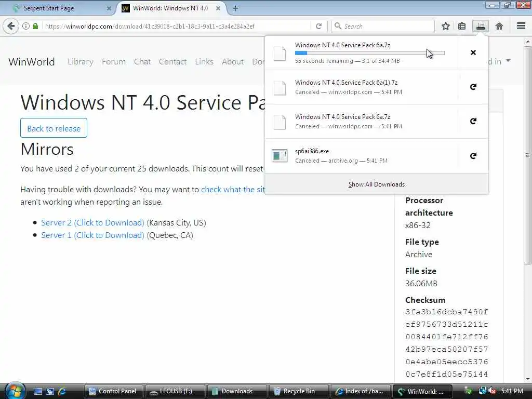Click the URL address field
This screenshot has height=399, width=532.
pos(177,26)
